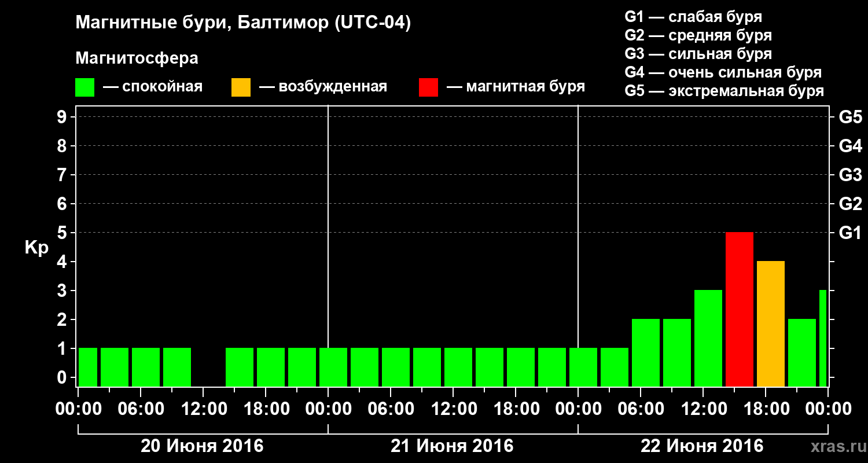
Task: Select the orange Kp 4 bar
Action: [771, 324]
